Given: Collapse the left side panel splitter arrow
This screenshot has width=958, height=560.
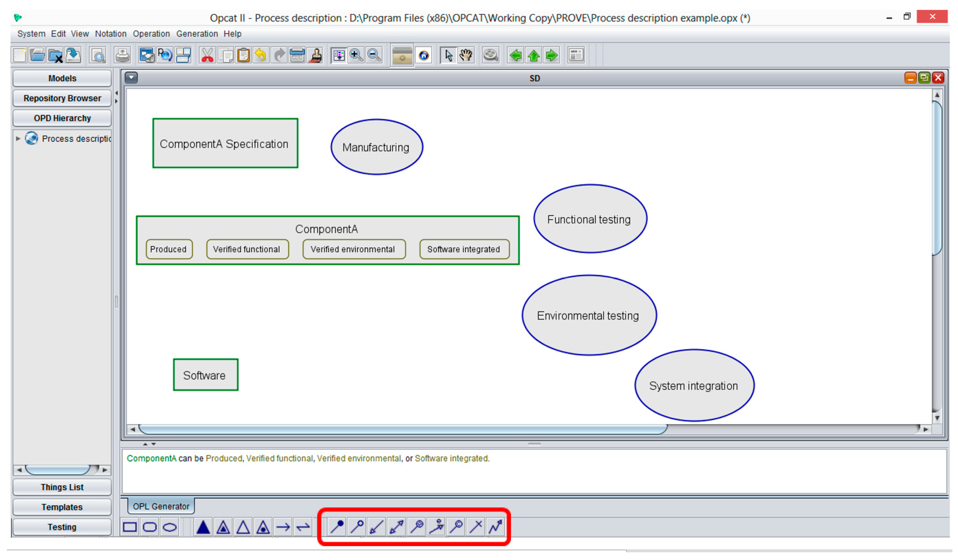Looking at the screenshot, I should coord(117,93).
